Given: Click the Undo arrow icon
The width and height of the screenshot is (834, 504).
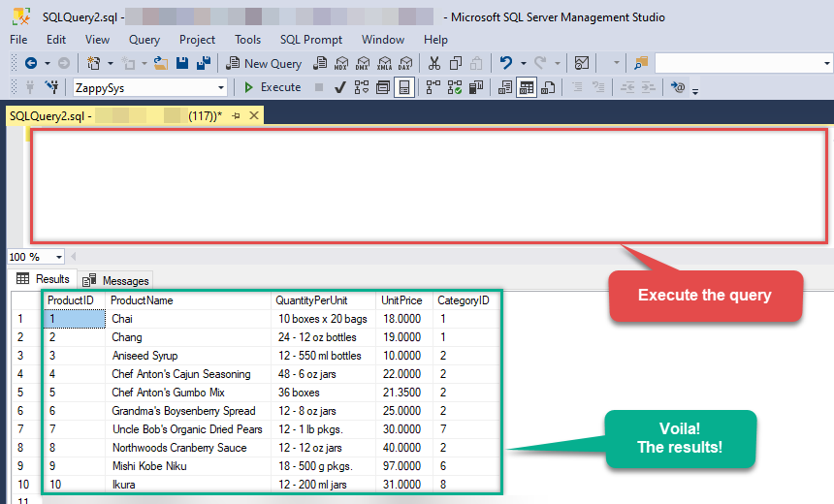Looking at the screenshot, I should point(506,63).
